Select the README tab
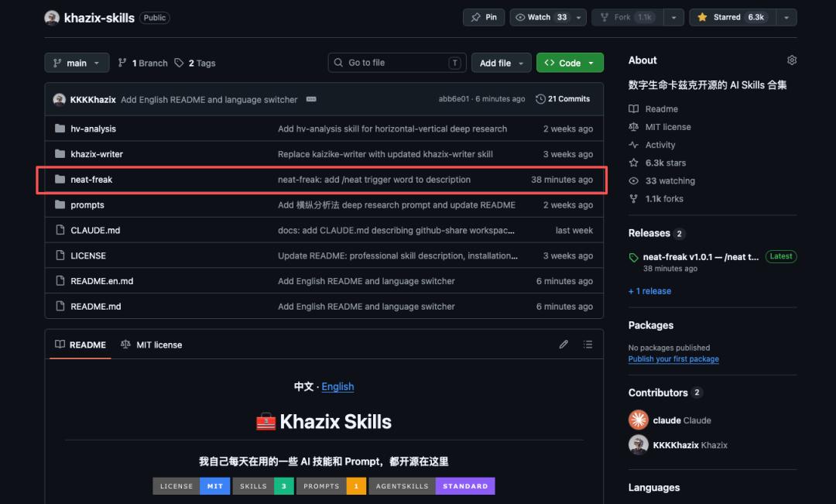836x504 pixels. pyautogui.click(x=80, y=345)
